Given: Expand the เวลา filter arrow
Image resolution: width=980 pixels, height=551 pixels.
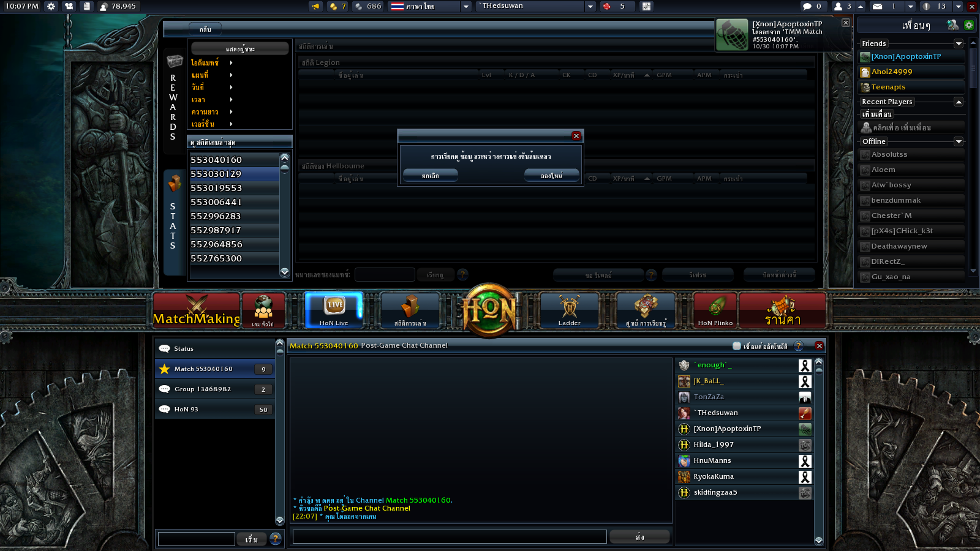Looking at the screenshot, I should pyautogui.click(x=231, y=99).
